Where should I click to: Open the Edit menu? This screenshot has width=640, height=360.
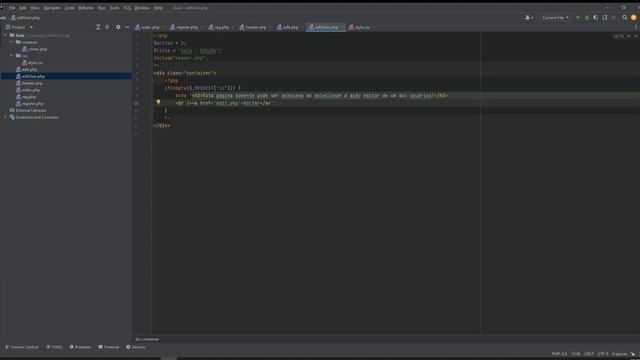coord(23,8)
